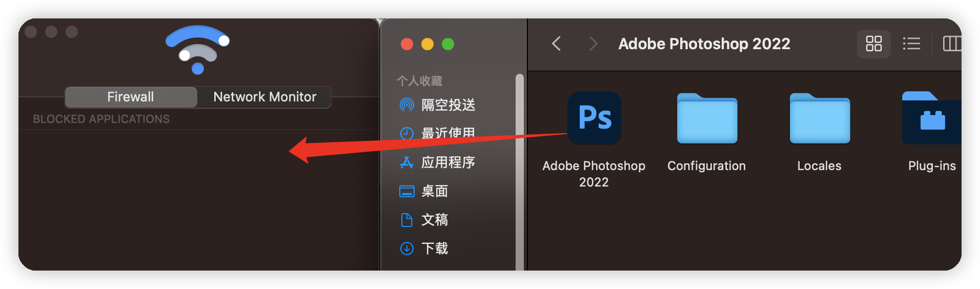Open the Configuration folder

(x=707, y=118)
